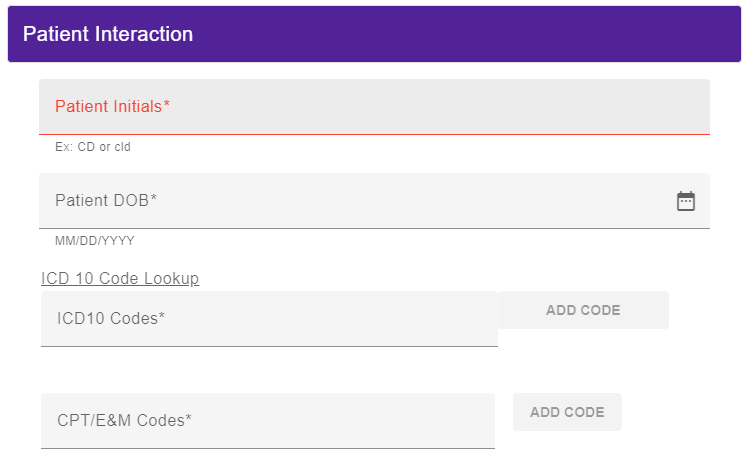The height and width of the screenshot is (464, 747).
Task: Open the ICD 10 Code Lookup link
Action: pyautogui.click(x=120, y=278)
